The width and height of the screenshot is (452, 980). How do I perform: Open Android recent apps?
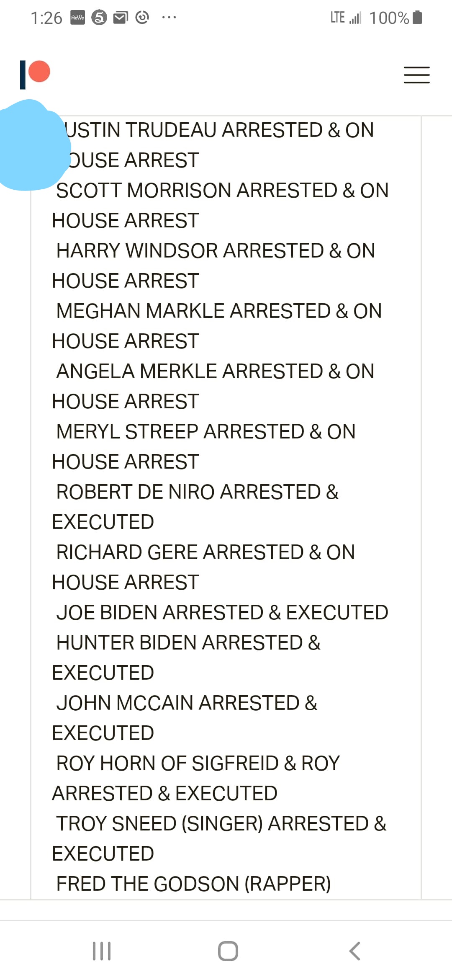pyautogui.click(x=102, y=951)
